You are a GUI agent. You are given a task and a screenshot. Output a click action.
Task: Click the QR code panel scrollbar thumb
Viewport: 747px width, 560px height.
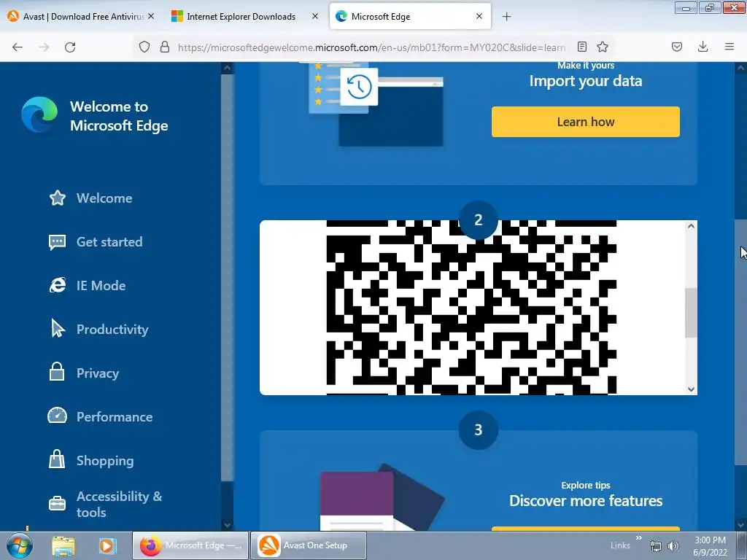(x=691, y=313)
